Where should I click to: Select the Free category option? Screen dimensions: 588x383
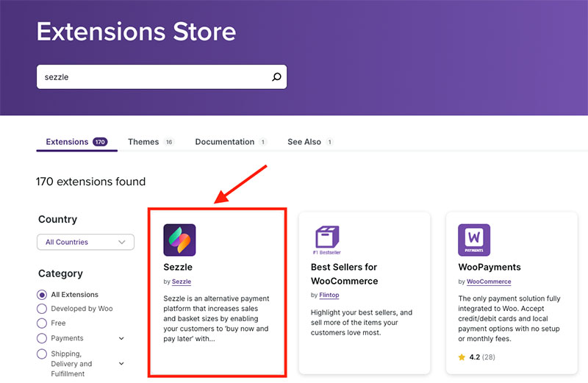point(42,323)
